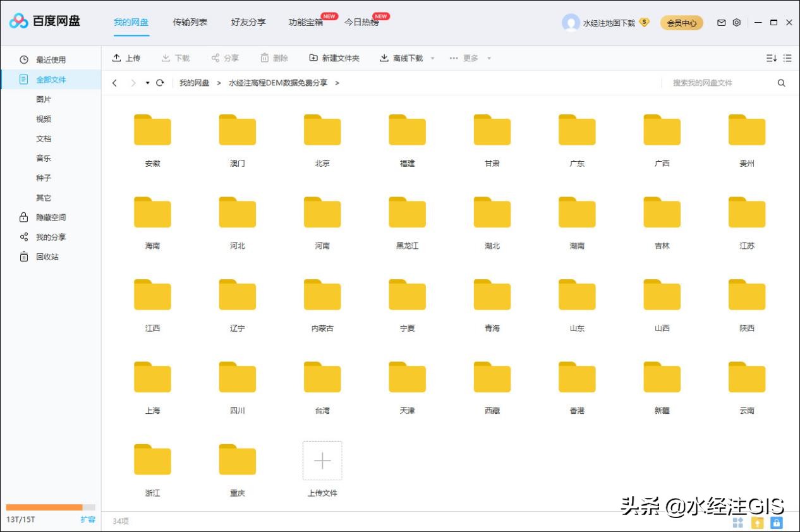
Task: Open settings gear icon in title bar
Action: tap(737, 23)
